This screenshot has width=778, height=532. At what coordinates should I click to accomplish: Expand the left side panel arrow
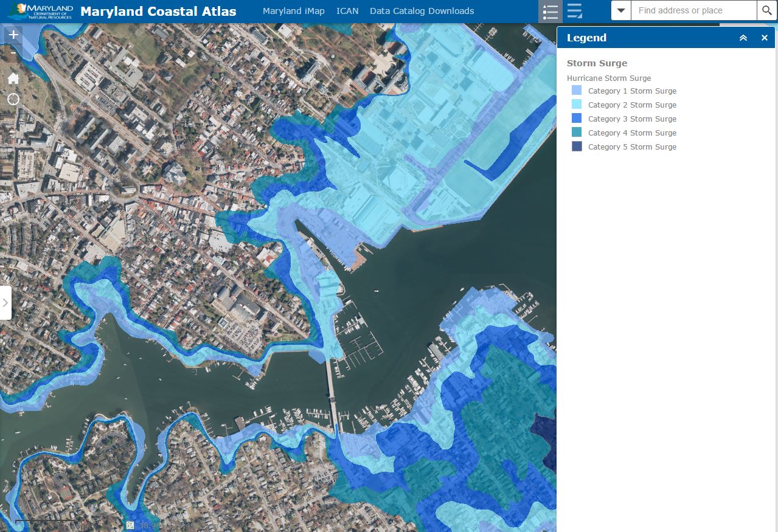5,302
